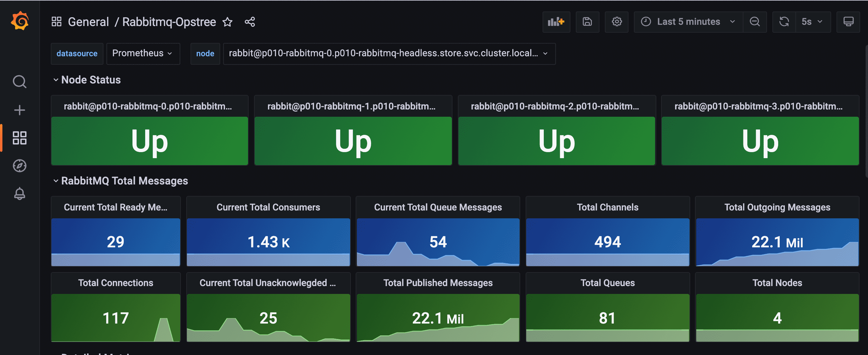Viewport: 868px width, 355px height.
Task: Open the Last 5 minutes time picker
Action: pyautogui.click(x=688, y=22)
